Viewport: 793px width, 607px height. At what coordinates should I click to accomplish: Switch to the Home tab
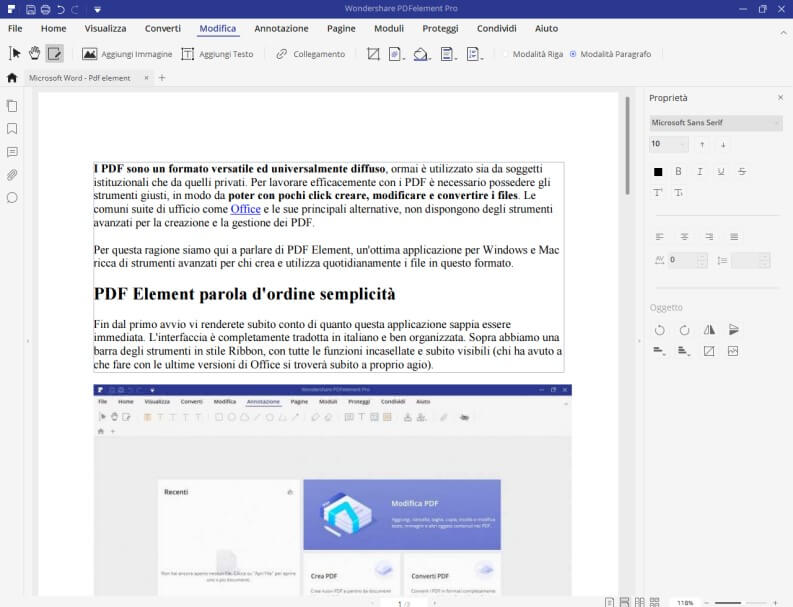[54, 28]
